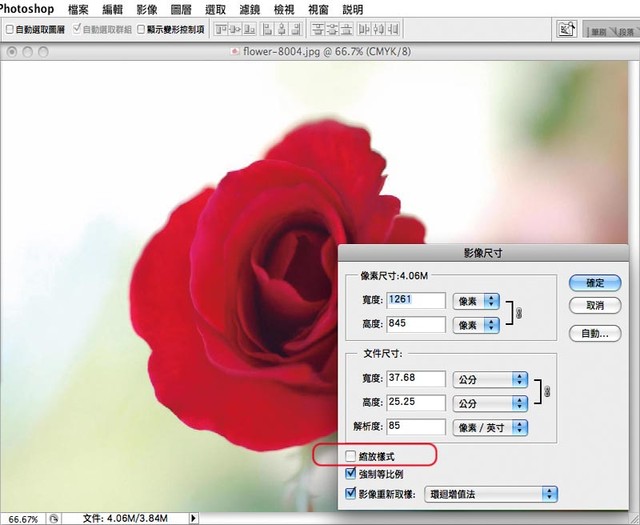Screen dimensions: 640x525
Task: Uncheck the 強制等比例 checkbox
Action: tap(350, 475)
